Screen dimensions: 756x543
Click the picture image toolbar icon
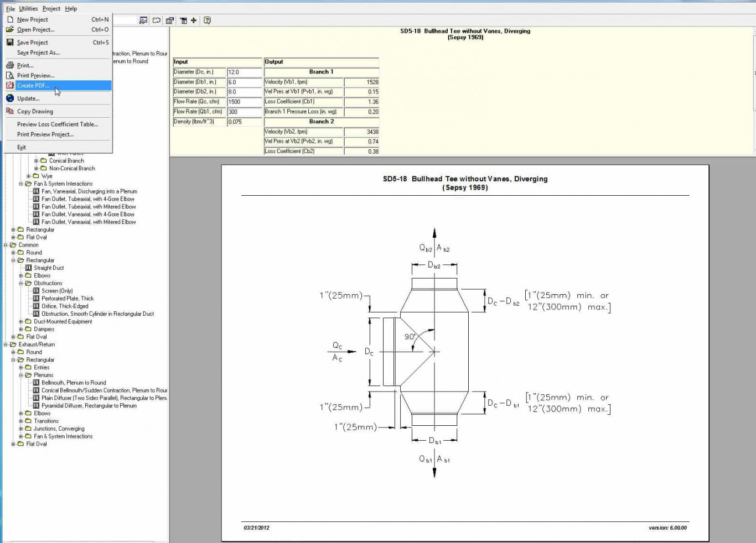[143, 20]
